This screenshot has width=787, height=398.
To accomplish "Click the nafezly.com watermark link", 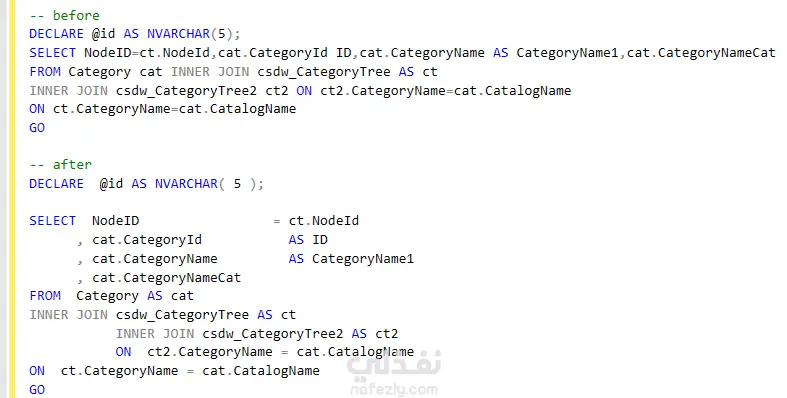I will [x=394, y=389].
